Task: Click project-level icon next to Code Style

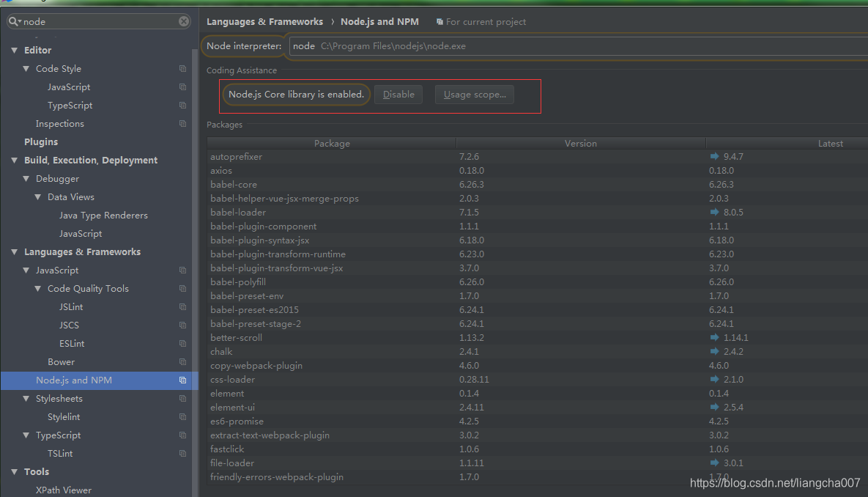Action: click(x=182, y=69)
